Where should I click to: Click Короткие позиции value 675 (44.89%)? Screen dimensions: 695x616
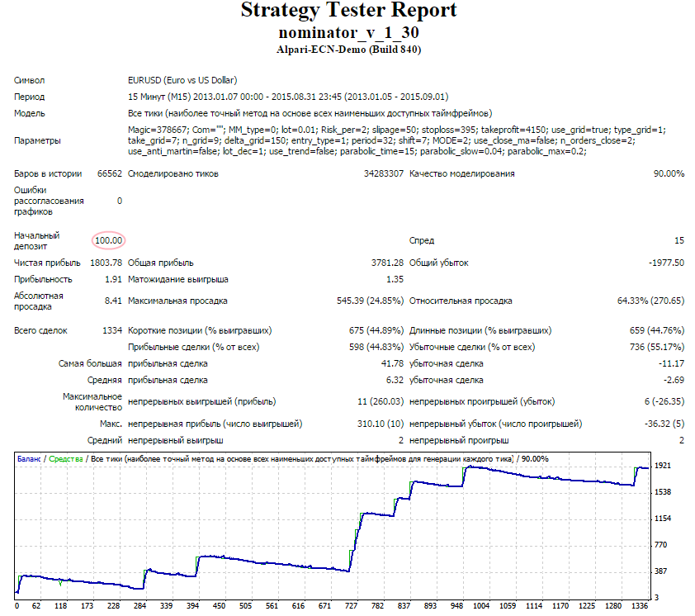(376, 330)
